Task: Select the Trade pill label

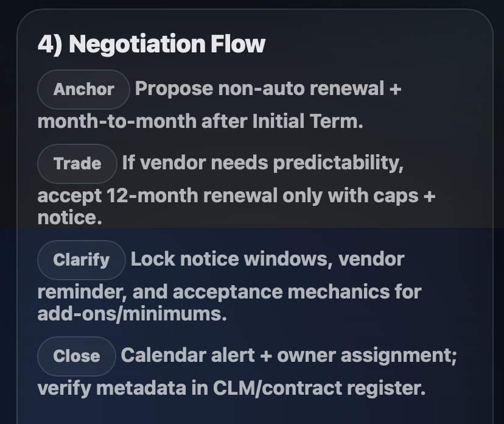Action: pyautogui.click(x=77, y=163)
